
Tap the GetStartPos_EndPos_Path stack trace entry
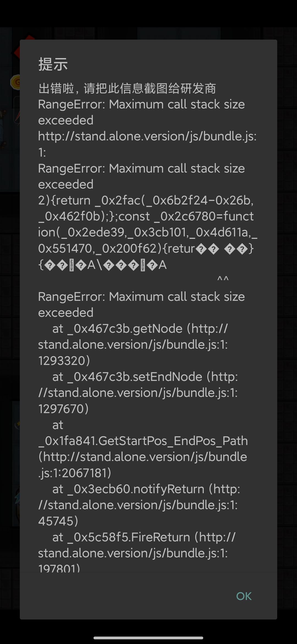[143, 449]
